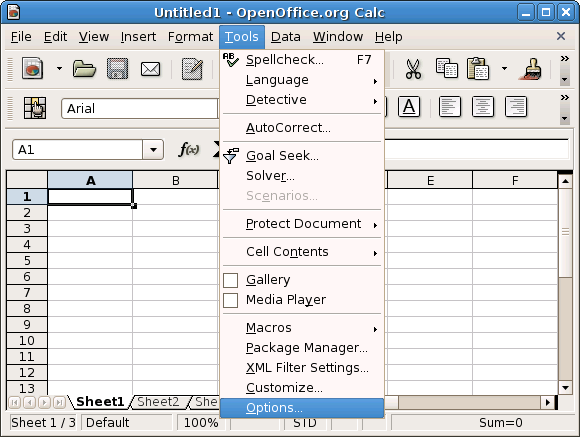Open the Insert menu
Viewport: 580px width, 437px height.
tap(138, 37)
